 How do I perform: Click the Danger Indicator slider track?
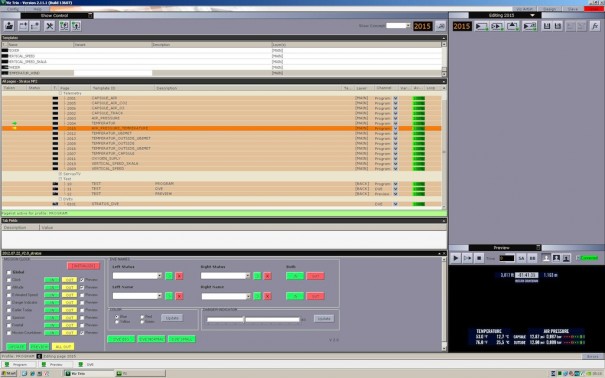tap(253, 319)
